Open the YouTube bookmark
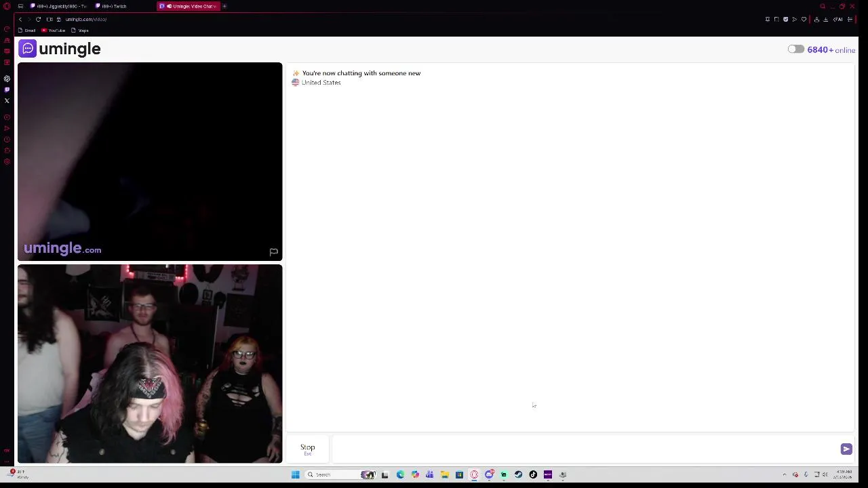868x488 pixels. tap(54, 30)
